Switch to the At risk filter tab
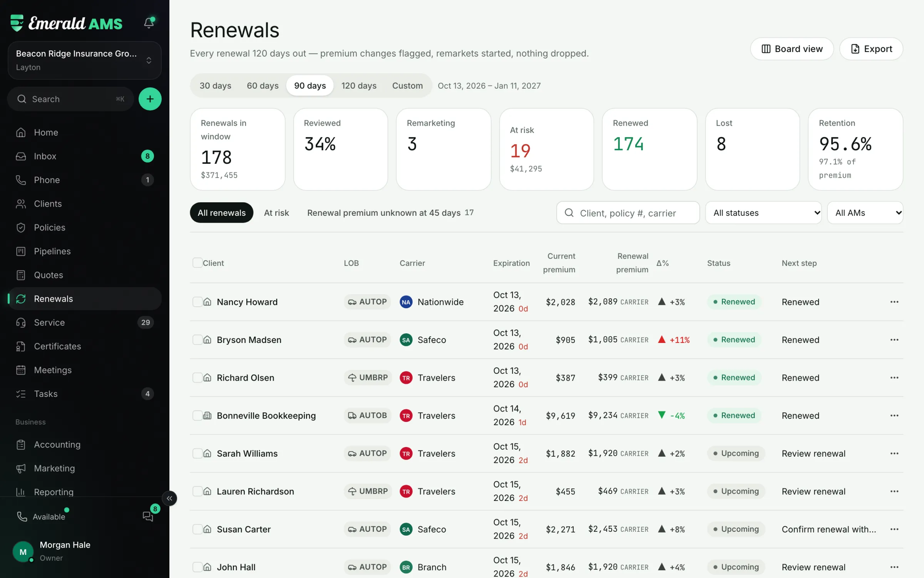This screenshot has height=578, width=924. coord(276,213)
